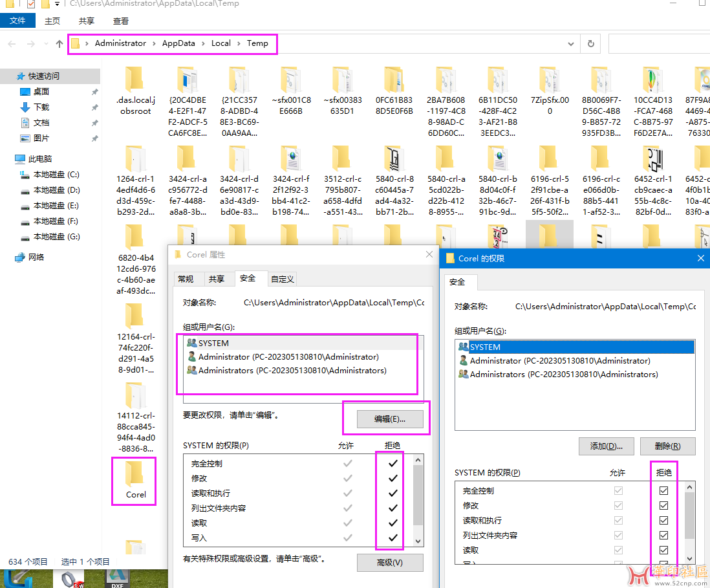
Task: Open the 8B0069F7-D56C-4B8 folder
Action: click(601, 102)
